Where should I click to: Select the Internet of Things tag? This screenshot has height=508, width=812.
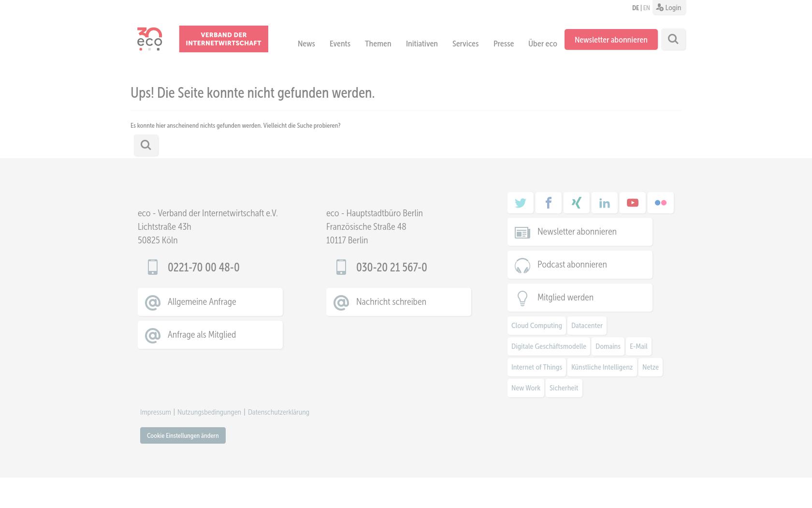pos(536,367)
